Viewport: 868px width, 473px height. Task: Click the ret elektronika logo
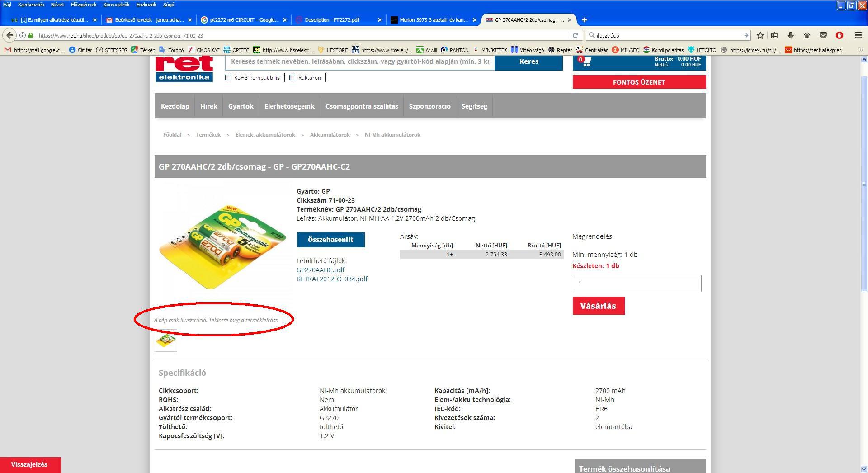184,69
